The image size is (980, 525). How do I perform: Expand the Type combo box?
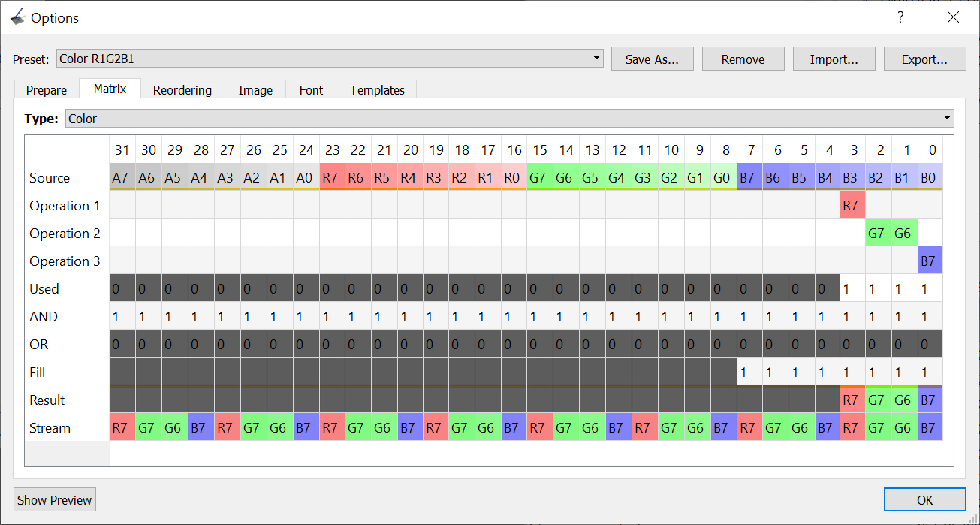(510, 119)
